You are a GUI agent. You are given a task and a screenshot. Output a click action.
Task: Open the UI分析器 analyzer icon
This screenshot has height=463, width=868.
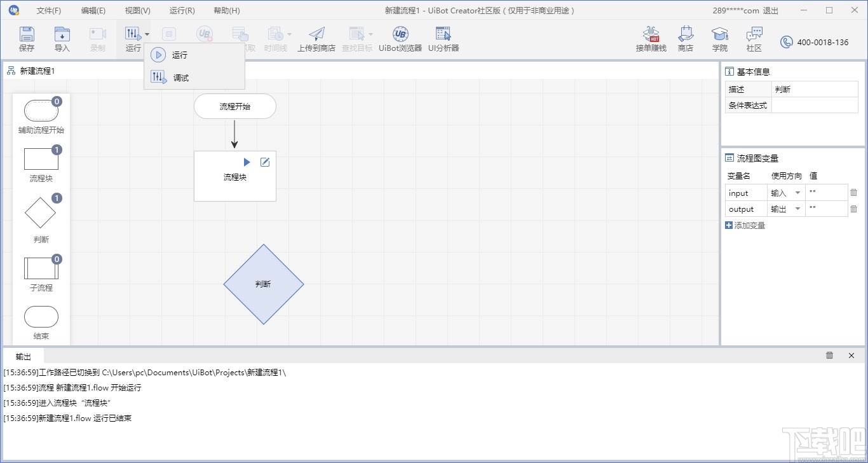click(443, 34)
